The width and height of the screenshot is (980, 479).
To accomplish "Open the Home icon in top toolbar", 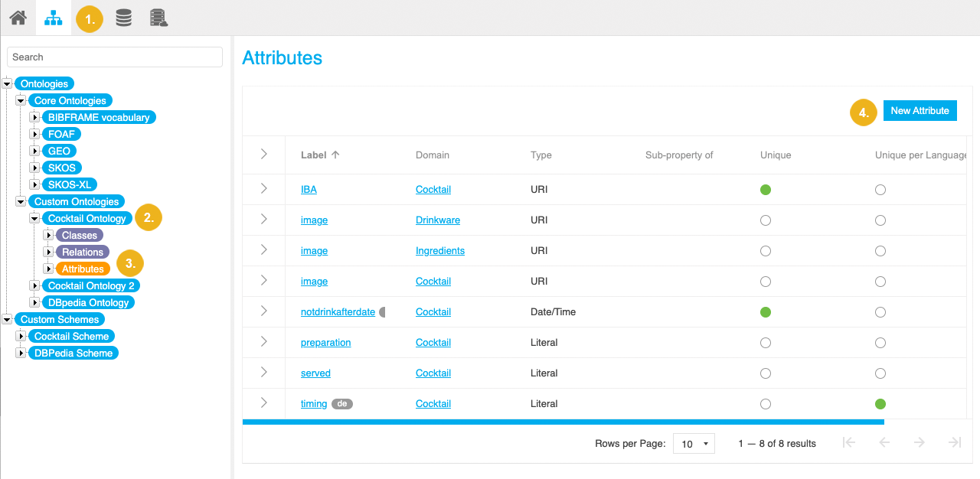I will [18, 18].
